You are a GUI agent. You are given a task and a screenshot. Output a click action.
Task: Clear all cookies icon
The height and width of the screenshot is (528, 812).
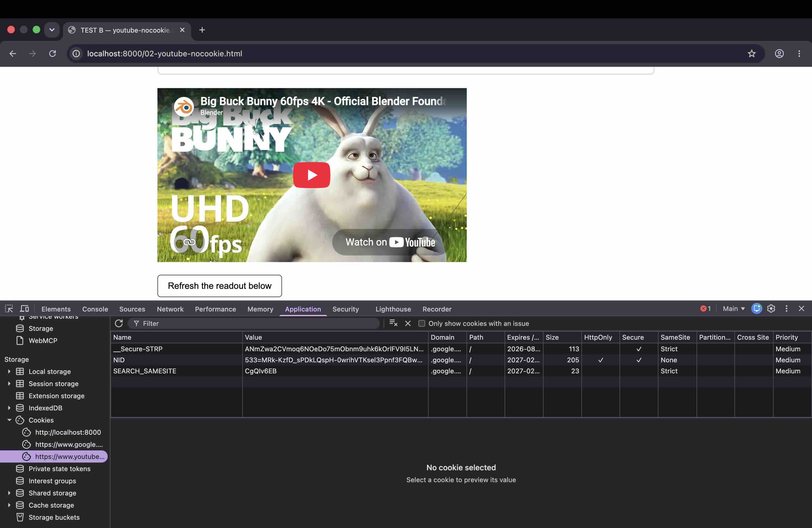[393, 323]
